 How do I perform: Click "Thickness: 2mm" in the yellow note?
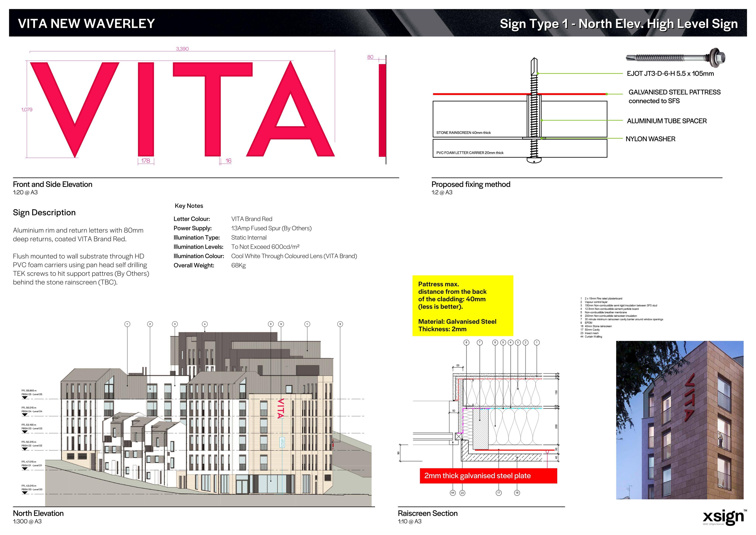(442, 329)
